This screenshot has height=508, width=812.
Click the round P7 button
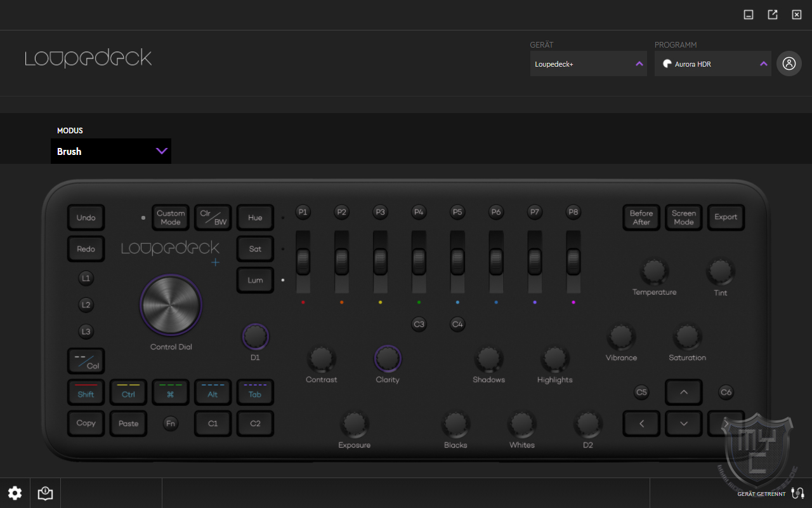point(535,212)
